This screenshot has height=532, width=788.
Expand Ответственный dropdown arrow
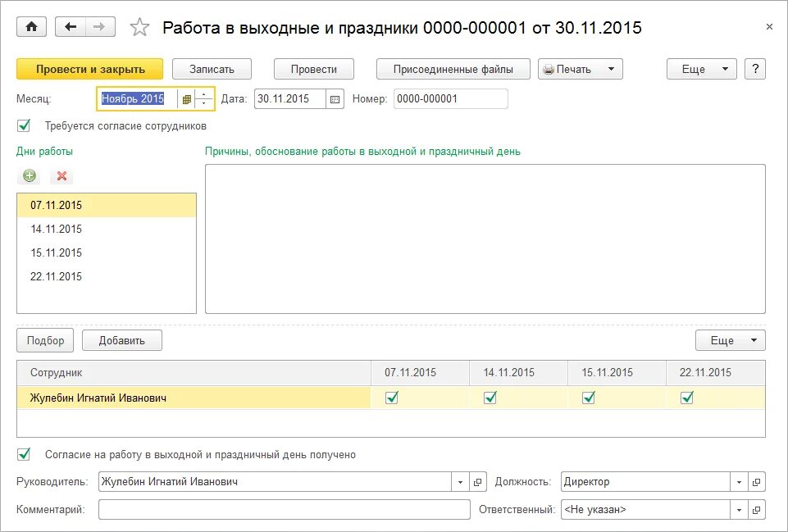pos(739,510)
